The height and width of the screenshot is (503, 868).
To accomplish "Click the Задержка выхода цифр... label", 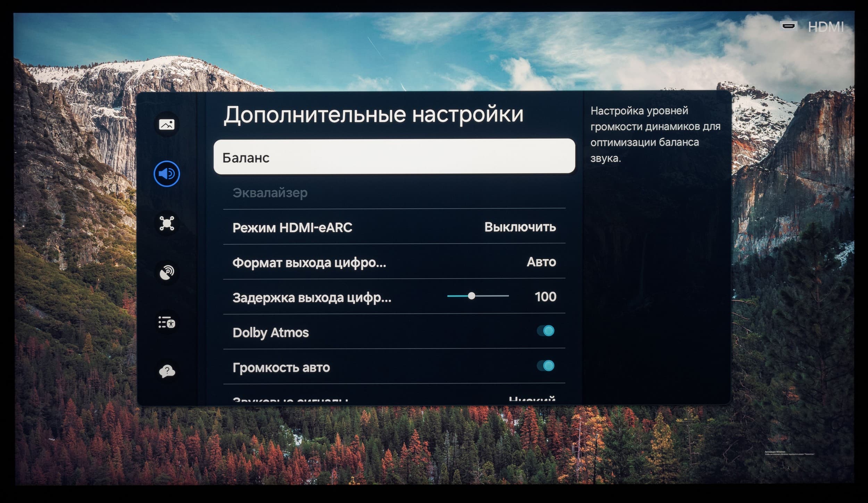I will click(x=311, y=297).
